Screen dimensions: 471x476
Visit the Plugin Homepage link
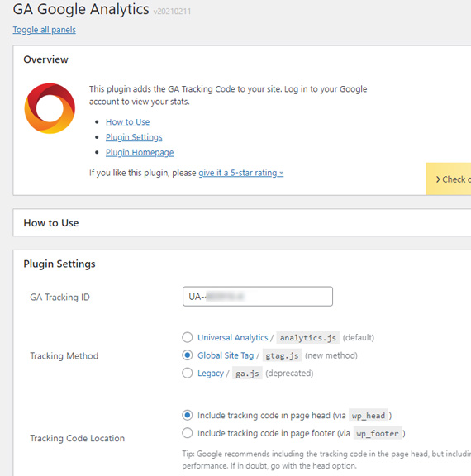140,152
